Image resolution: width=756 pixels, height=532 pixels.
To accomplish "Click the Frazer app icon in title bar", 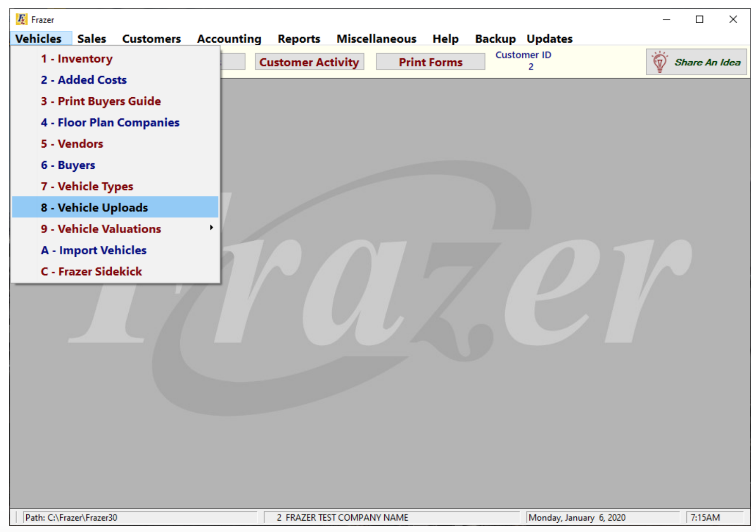I will [x=21, y=20].
